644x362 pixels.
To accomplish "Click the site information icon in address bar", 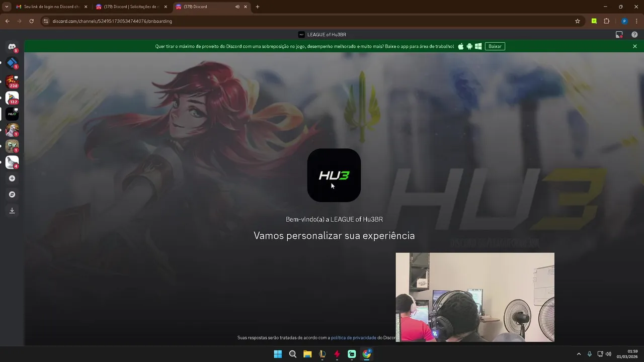I will pyautogui.click(x=46, y=21).
